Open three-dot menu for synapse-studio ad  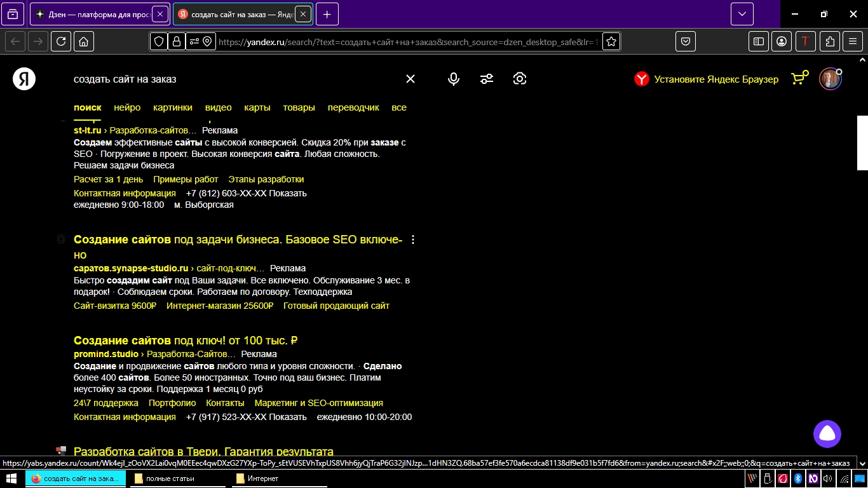pos(413,240)
